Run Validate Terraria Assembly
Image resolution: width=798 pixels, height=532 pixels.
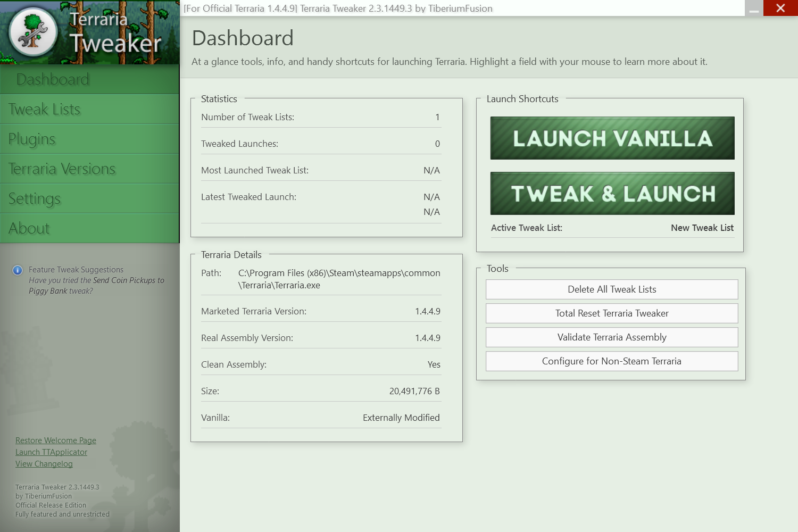click(612, 337)
